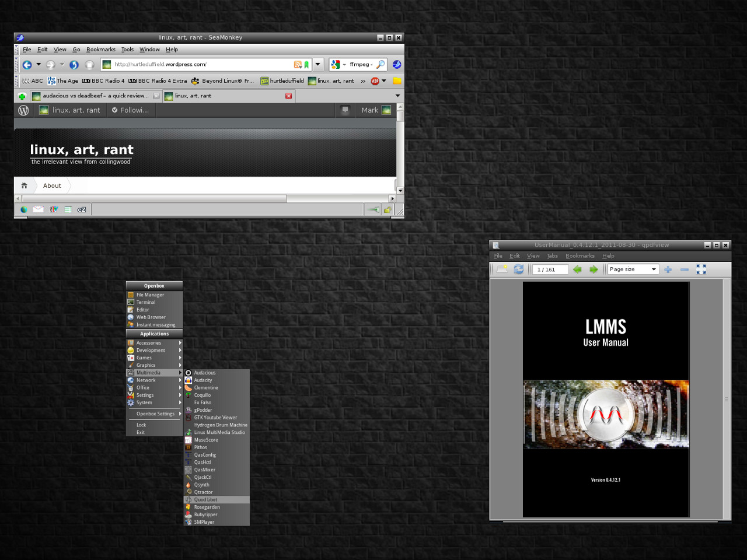Launch Clementine from Multimedia menu
The image size is (747, 560).
coord(217,388)
